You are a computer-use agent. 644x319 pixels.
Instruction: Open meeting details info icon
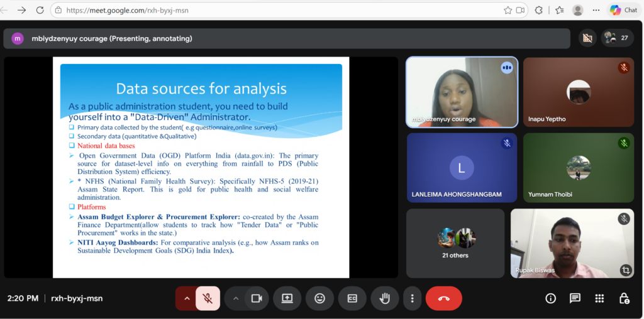(550, 298)
